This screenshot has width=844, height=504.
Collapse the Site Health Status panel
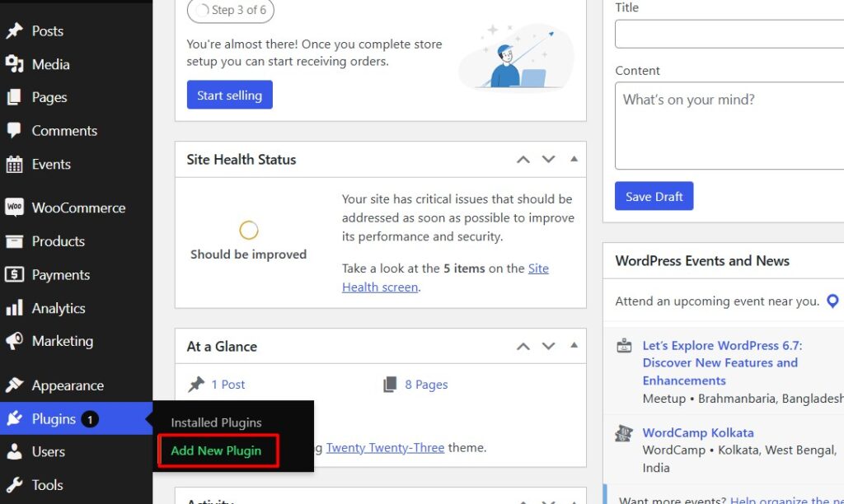click(574, 159)
